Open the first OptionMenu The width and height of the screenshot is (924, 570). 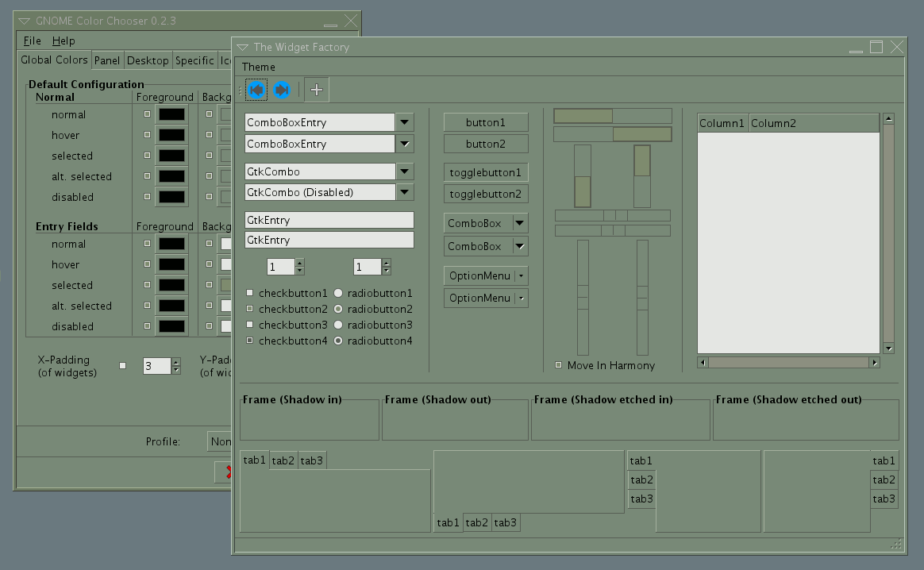pos(486,275)
